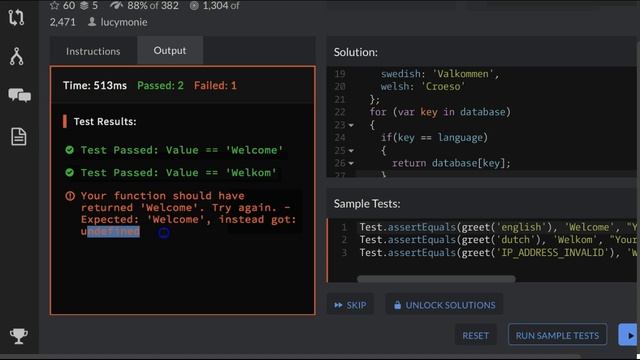Click horizontal scrollbar under Sample Tests
The image size is (640, 360).
point(436,279)
